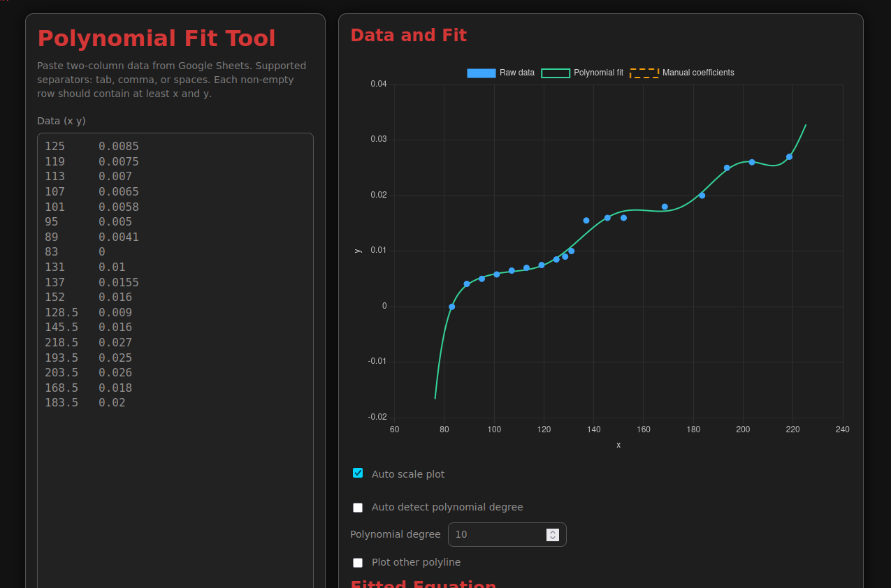The width and height of the screenshot is (891, 588).
Task: Click the dashed orange Manual coefficients legend box
Action: click(x=644, y=73)
